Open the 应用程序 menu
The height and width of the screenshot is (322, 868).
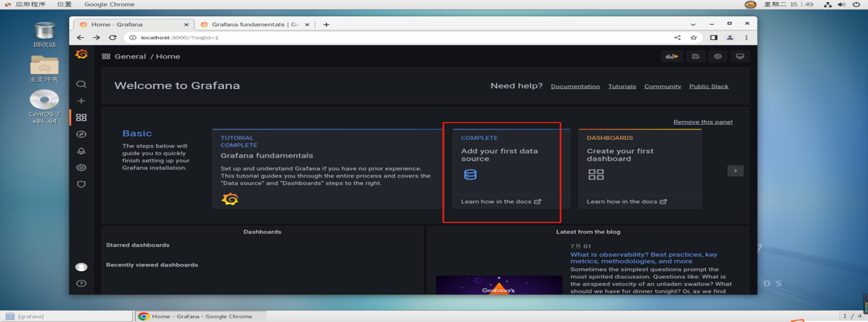[30, 4]
